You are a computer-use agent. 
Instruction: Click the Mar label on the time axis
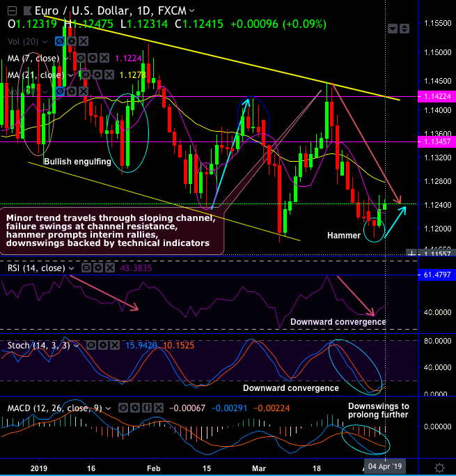pyautogui.click(x=258, y=468)
